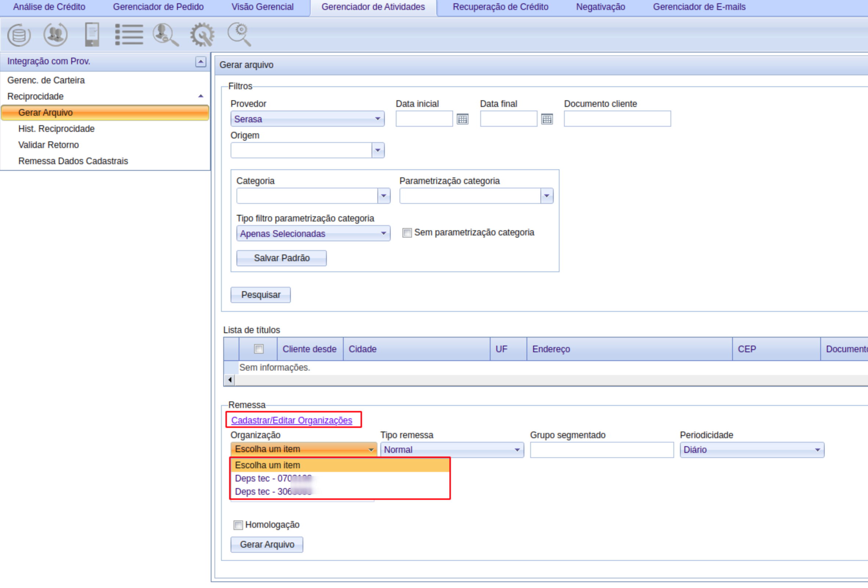The width and height of the screenshot is (868, 588).
Task: Switch to Análise de Crédito tab
Action: click(49, 7)
